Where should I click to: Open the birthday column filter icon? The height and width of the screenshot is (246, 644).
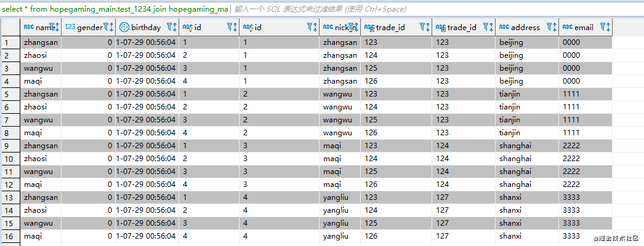(170, 27)
